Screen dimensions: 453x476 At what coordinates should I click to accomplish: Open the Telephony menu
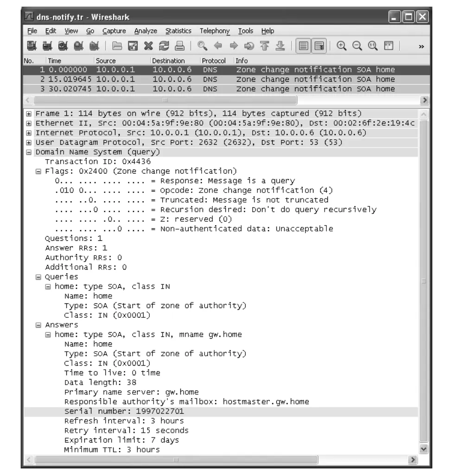(x=215, y=31)
